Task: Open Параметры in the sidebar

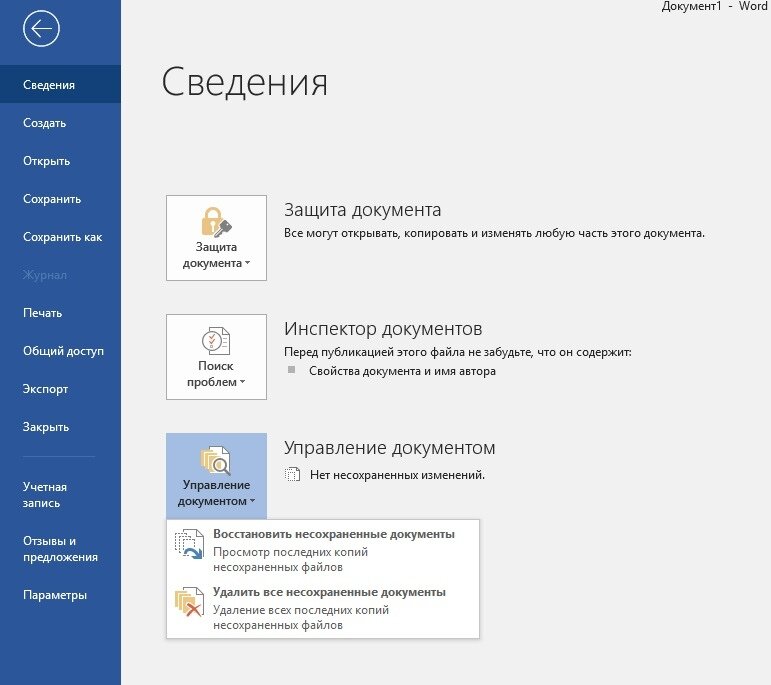Action: (60, 595)
